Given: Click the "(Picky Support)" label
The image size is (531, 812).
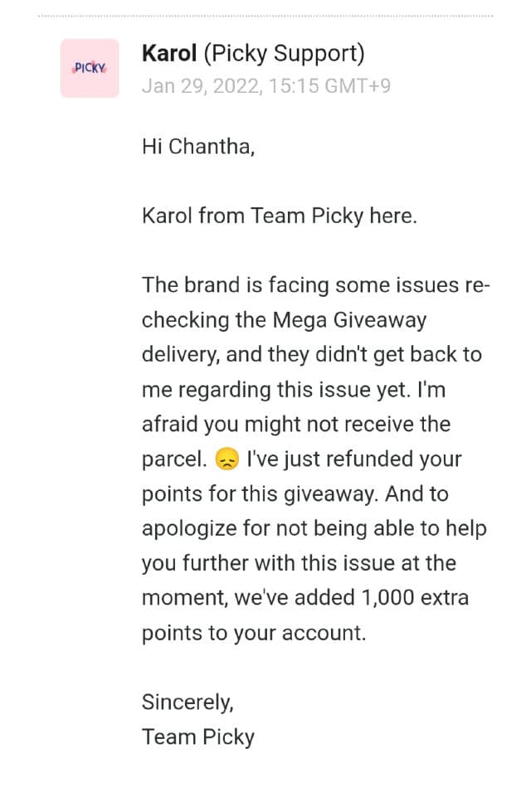Looking at the screenshot, I should 284,53.
